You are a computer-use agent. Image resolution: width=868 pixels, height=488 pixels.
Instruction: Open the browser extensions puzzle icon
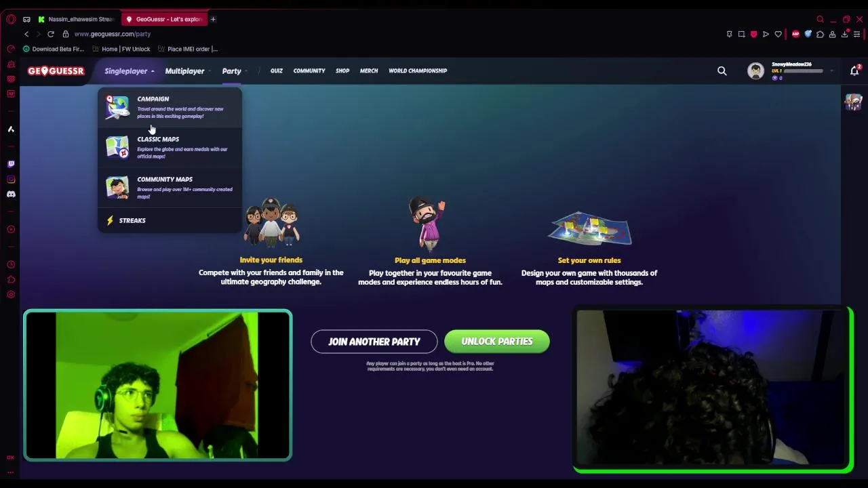(x=820, y=34)
